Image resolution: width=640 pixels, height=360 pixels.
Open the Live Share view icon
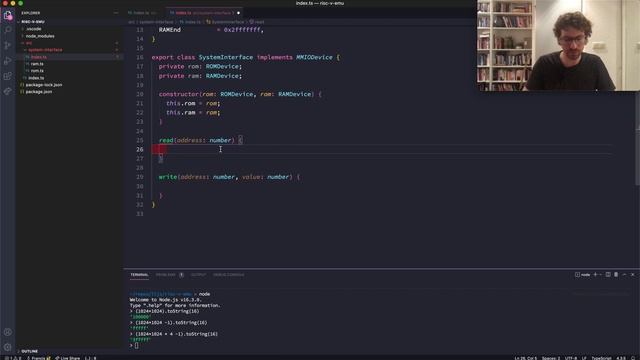pos(8,91)
